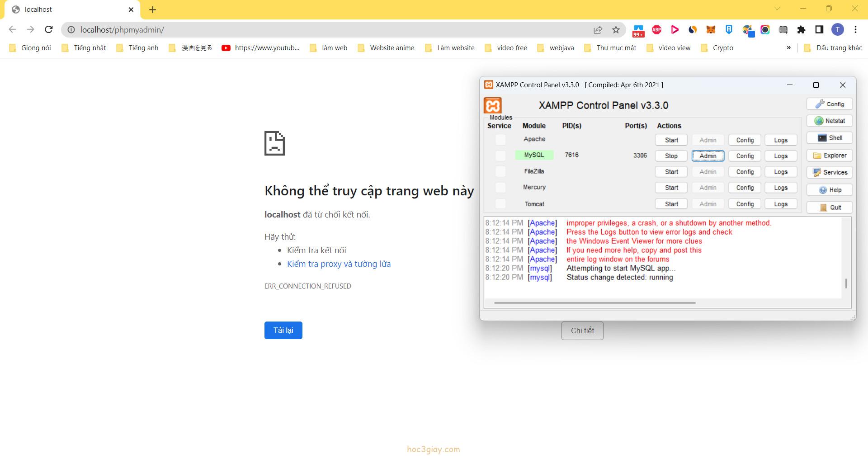Viewport: 868px width, 459px height.
Task: Reload the page using the browser refresh icon
Action: [49, 29]
